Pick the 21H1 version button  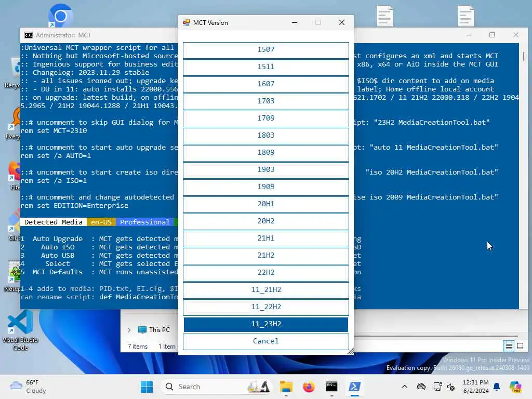pos(265,238)
